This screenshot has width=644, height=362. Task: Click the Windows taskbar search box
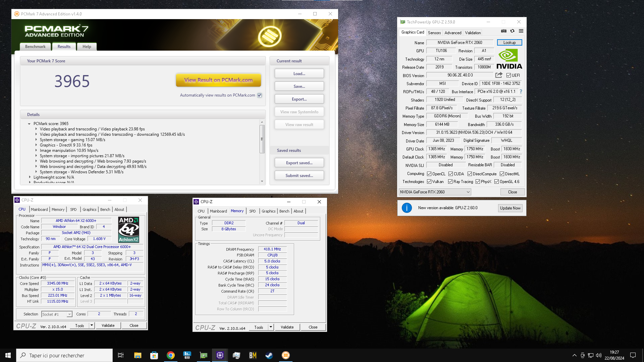pyautogui.click(x=64, y=355)
